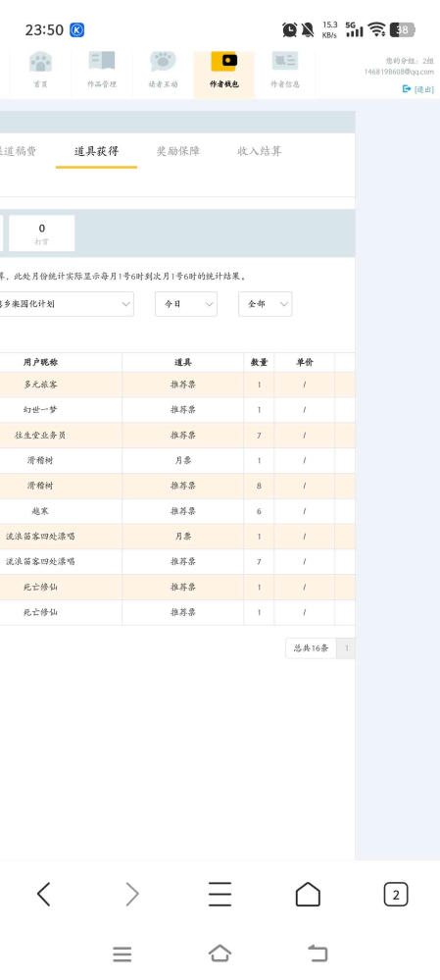
Task: Select the 打赏 count box
Action: (42, 233)
